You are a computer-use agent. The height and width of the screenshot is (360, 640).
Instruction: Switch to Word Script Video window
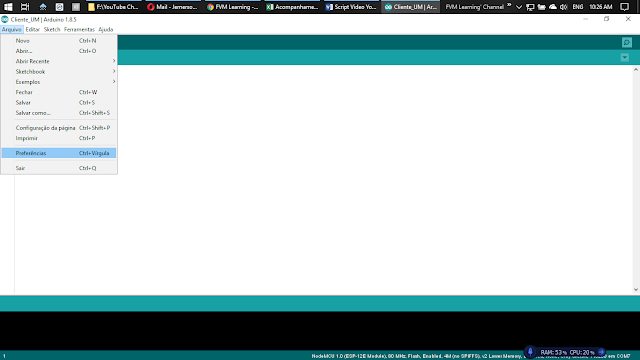point(351,7)
